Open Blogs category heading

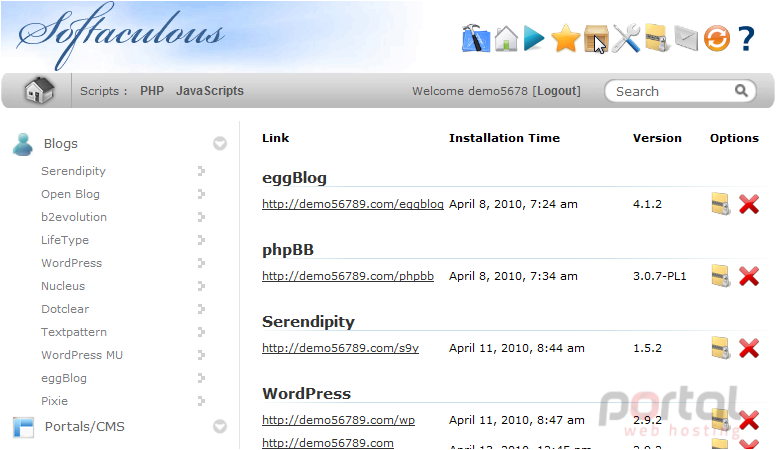61,144
